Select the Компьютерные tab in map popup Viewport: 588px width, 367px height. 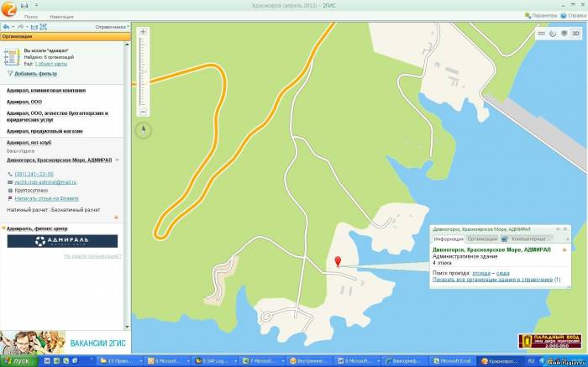531,239
